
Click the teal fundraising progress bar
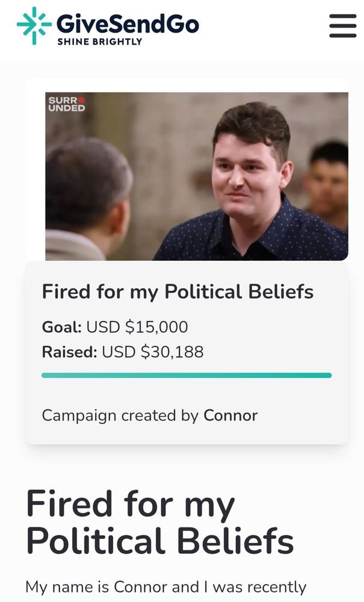tap(187, 375)
